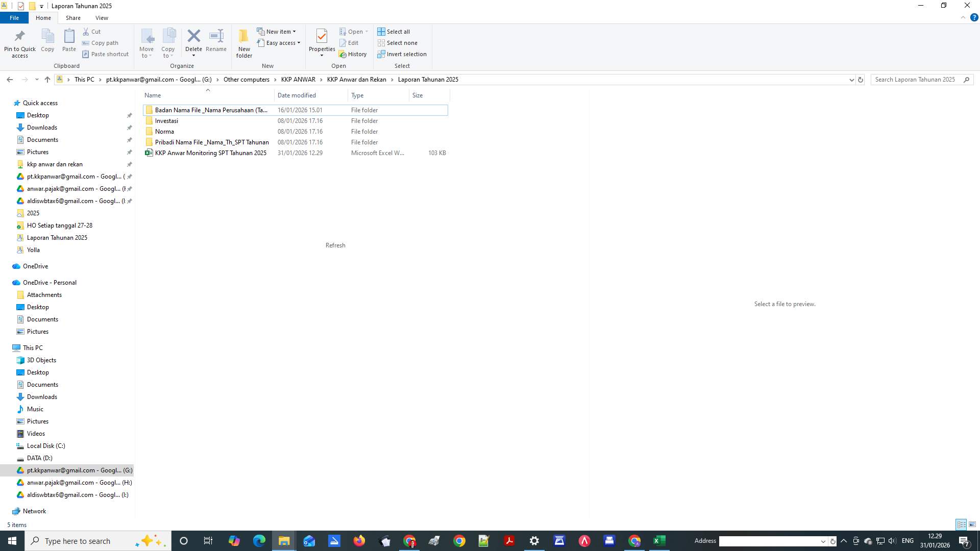Switch to the Share tab
980x551 pixels.
tap(73, 17)
